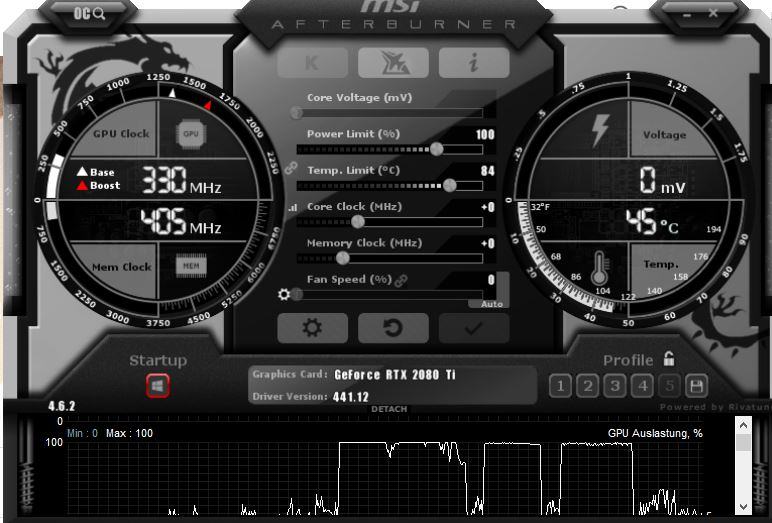Viewport: 772px width, 523px height.
Task: Click the thermometer temperature icon
Action: pyautogui.click(x=599, y=267)
